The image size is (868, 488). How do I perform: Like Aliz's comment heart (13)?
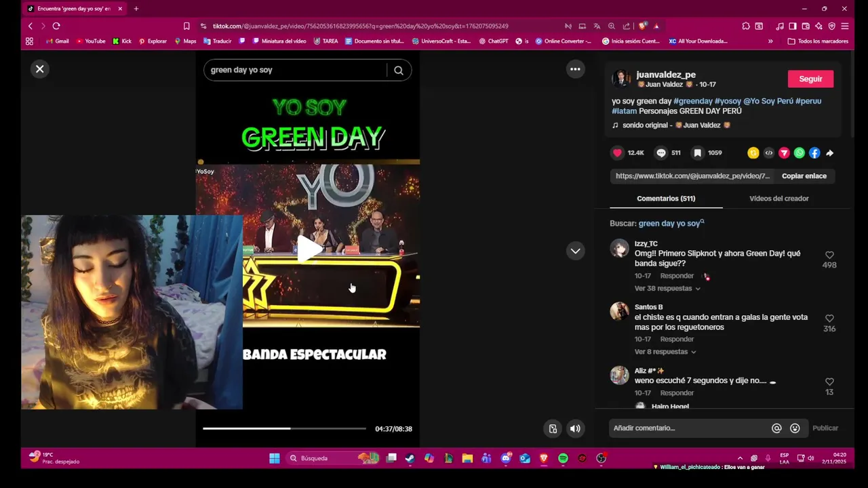(x=829, y=382)
